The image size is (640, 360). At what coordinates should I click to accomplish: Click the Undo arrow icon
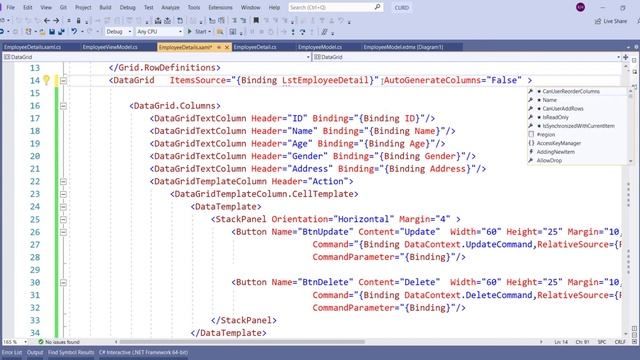coord(74,31)
